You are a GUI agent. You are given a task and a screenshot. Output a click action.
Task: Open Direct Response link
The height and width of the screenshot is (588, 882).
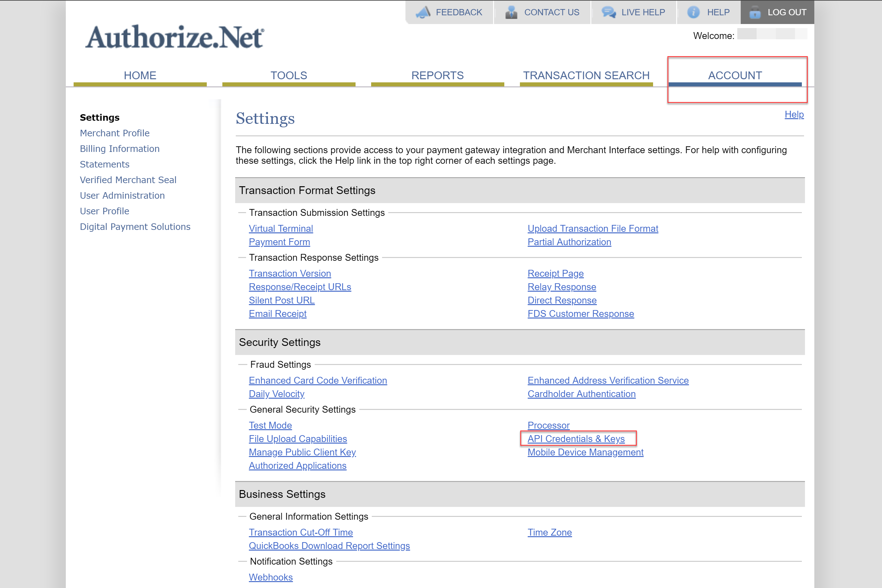(562, 300)
